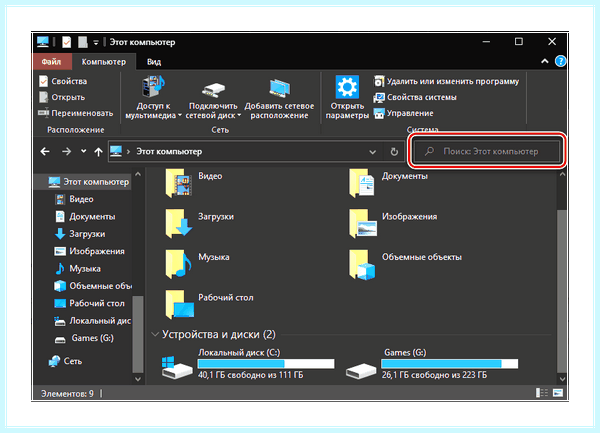Expand the address bar history dropdown
The image size is (600, 433).
(x=372, y=152)
